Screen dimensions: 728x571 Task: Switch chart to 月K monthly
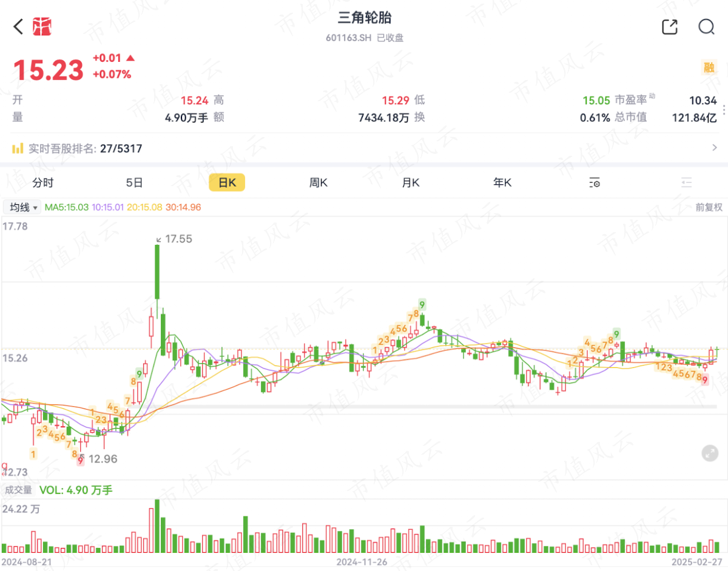411,182
